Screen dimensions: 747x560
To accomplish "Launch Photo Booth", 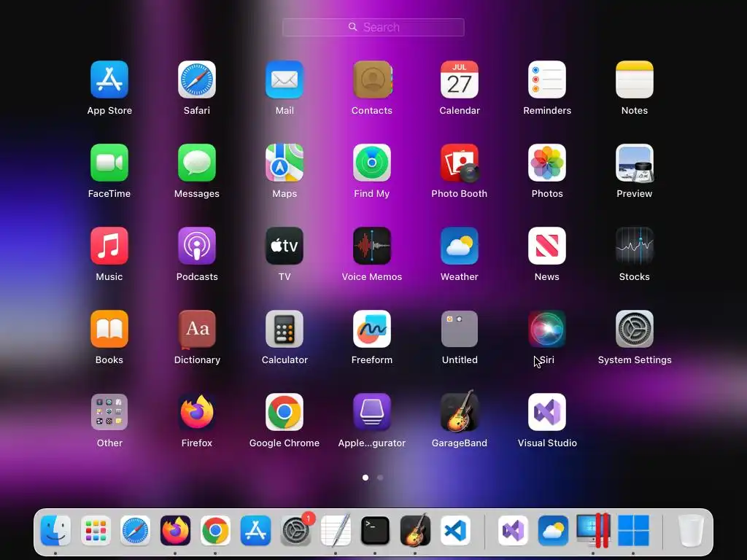I will pos(460,163).
